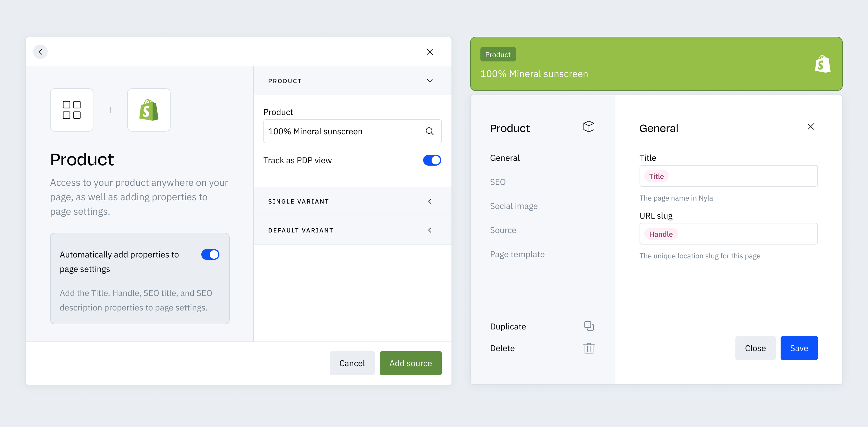Click the Shopify icon in green header

(x=822, y=64)
